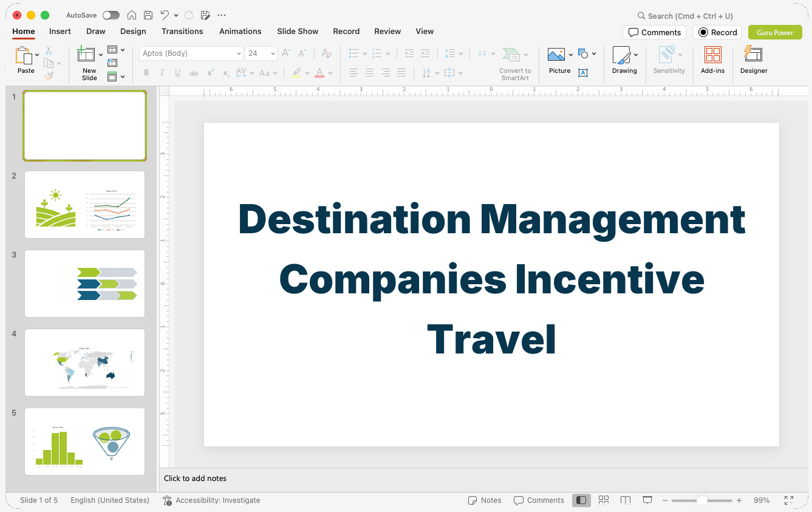Expand the New Slide dropdown arrow
The height and width of the screenshot is (512, 812).
[x=101, y=55]
